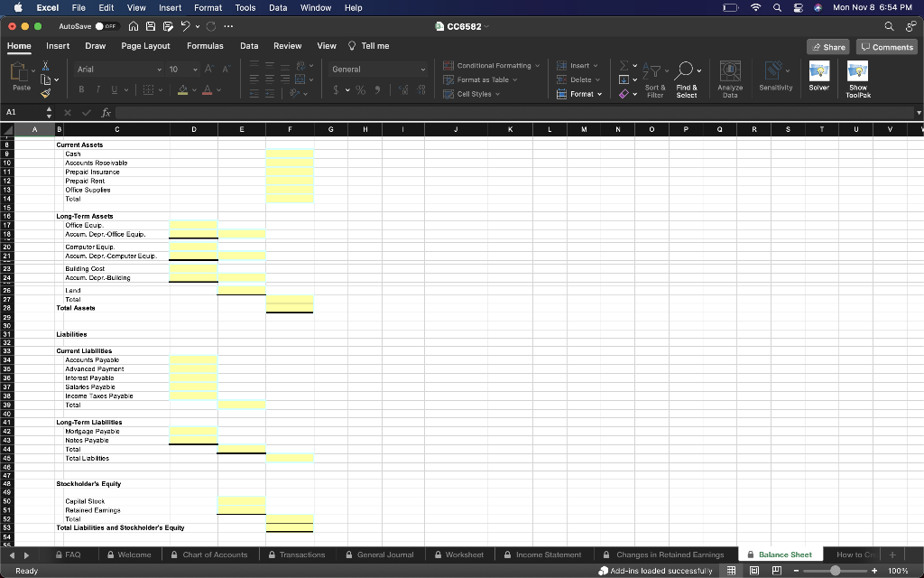924x578 pixels.
Task: Click the Home icon in the title bar
Action: (134, 26)
